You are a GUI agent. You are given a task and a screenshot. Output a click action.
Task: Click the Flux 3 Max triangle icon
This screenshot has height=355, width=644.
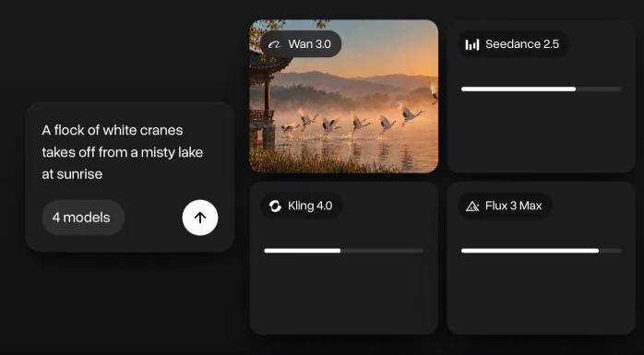[x=472, y=206]
